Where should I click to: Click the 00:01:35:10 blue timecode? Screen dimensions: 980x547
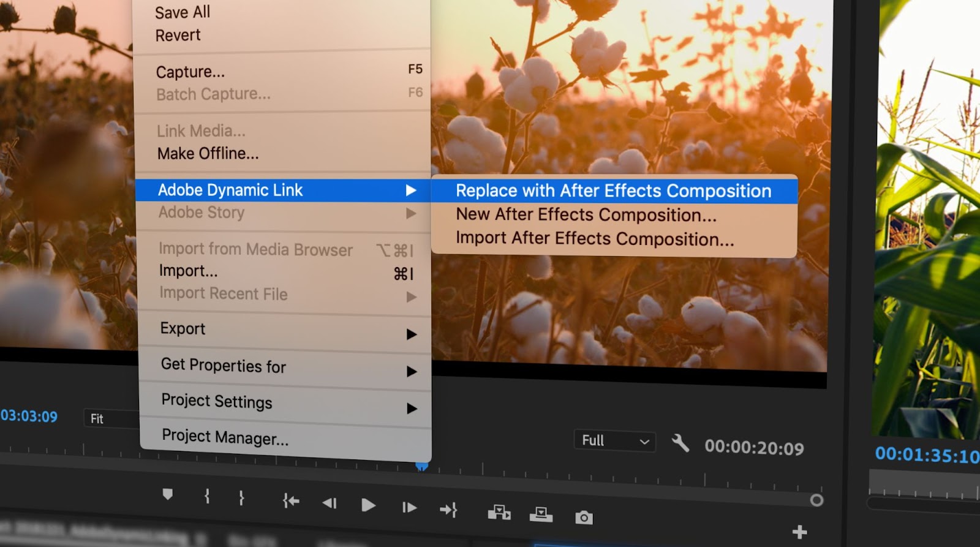coord(927,455)
